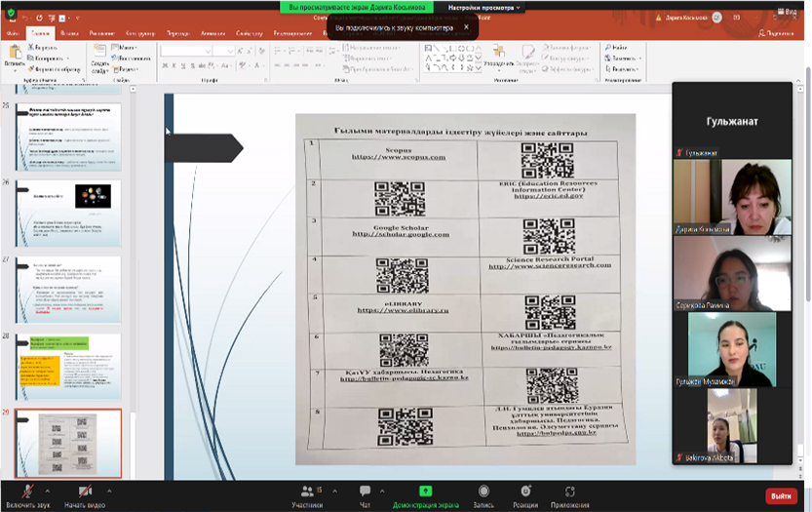Image resolution: width=812 pixels, height=512 pixels.
Task: Open the Приложения apps icon
Action: pyautogui.click(x=570, y=491)
